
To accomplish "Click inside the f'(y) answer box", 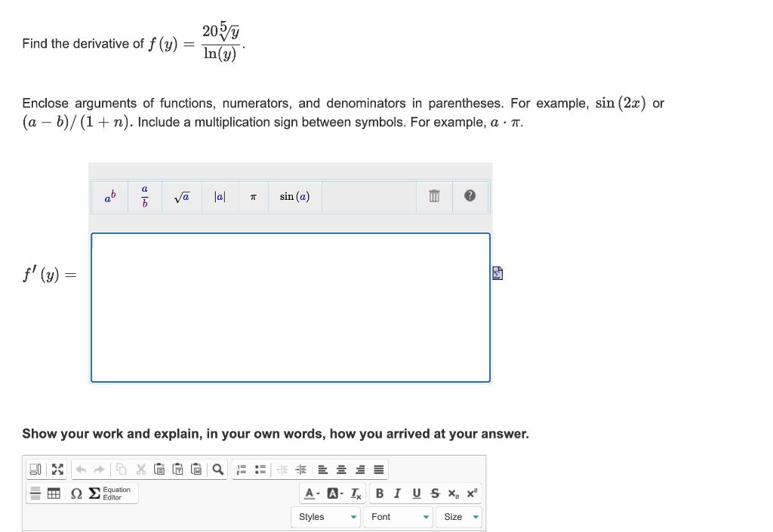I will pyautogui.click(x=291, y=306).
